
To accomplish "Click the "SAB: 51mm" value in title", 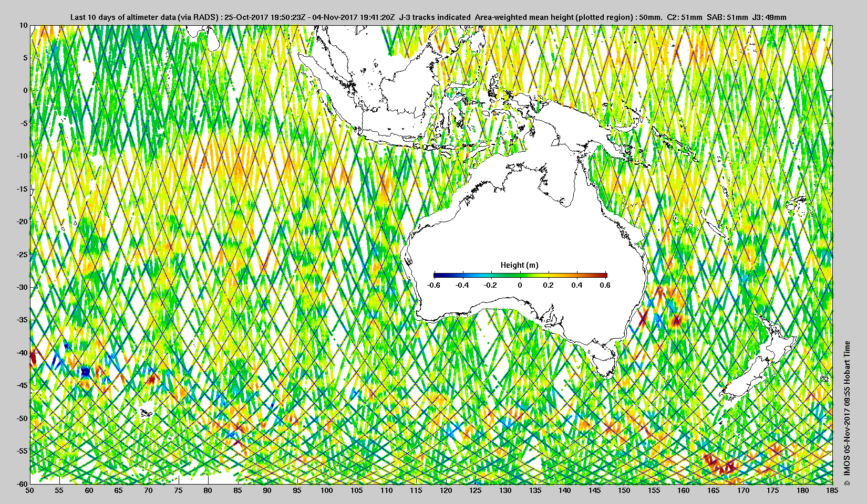I will coord(727,17).
